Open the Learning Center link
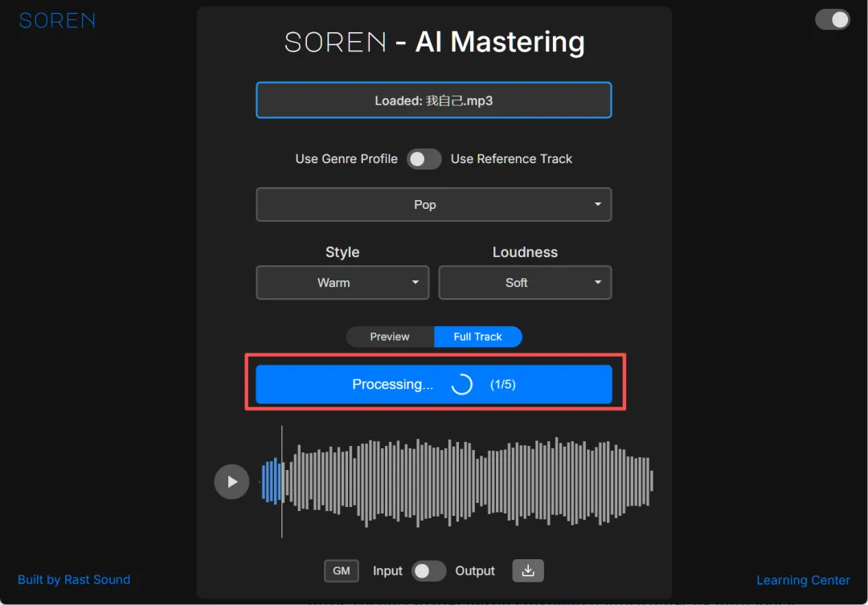 point(803,580)
